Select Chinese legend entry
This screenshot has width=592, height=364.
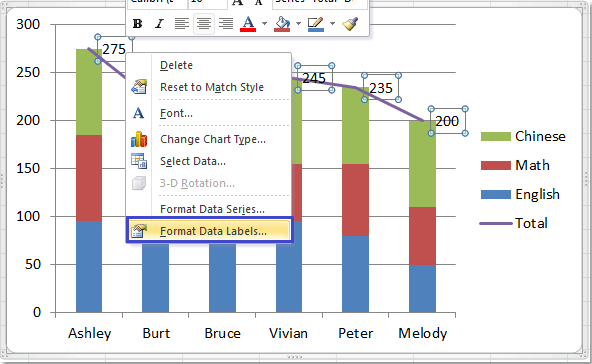tap(523, 136)
